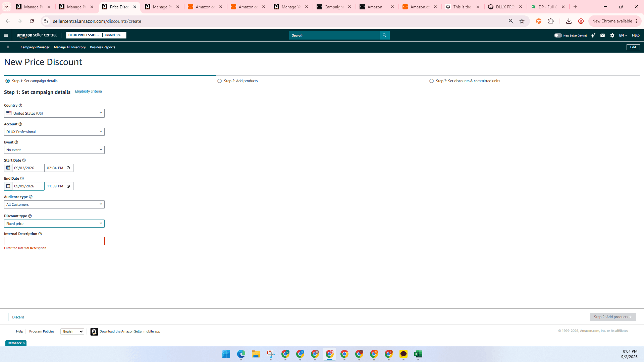Open Excel from the taskbar

tap(418, 354)
